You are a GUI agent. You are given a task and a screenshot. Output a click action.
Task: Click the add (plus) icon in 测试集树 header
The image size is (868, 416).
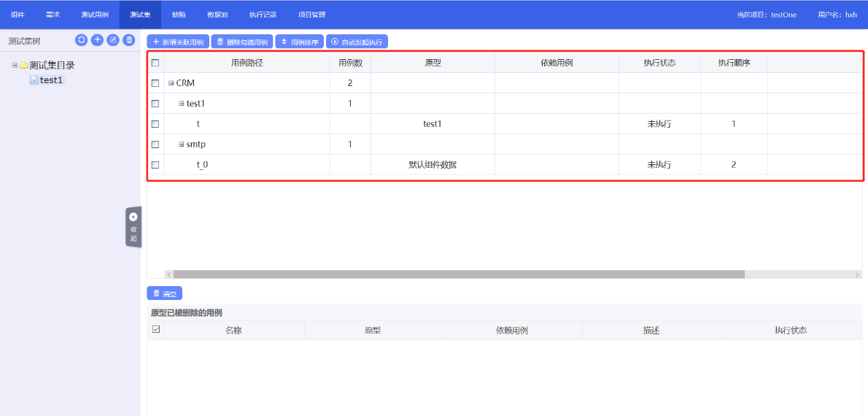[97, 40]
